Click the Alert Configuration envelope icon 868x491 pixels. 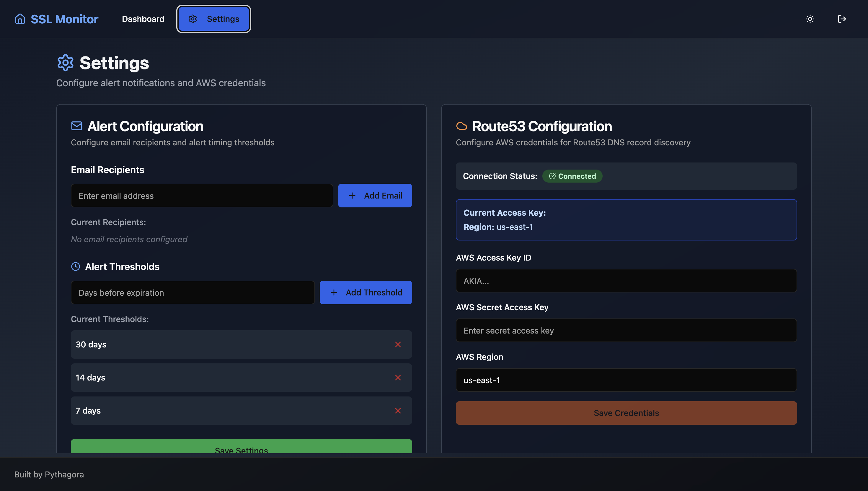coord(77,126)
